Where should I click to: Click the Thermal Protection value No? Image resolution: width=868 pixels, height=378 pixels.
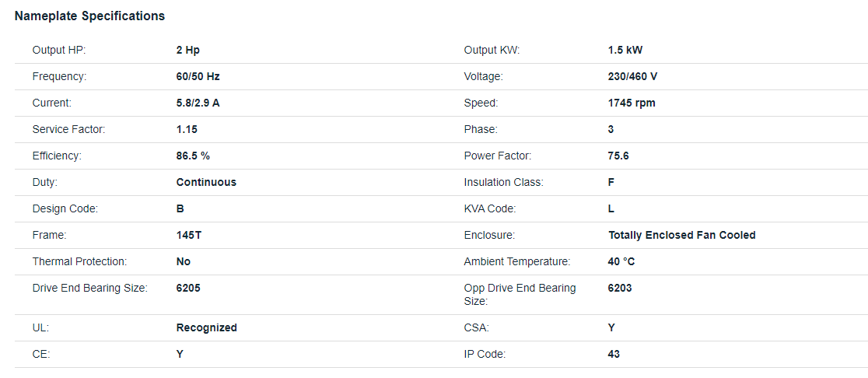(184, 261)
